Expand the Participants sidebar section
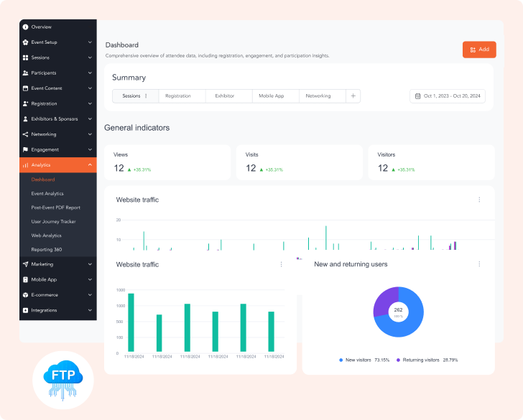 pos(90,73)
